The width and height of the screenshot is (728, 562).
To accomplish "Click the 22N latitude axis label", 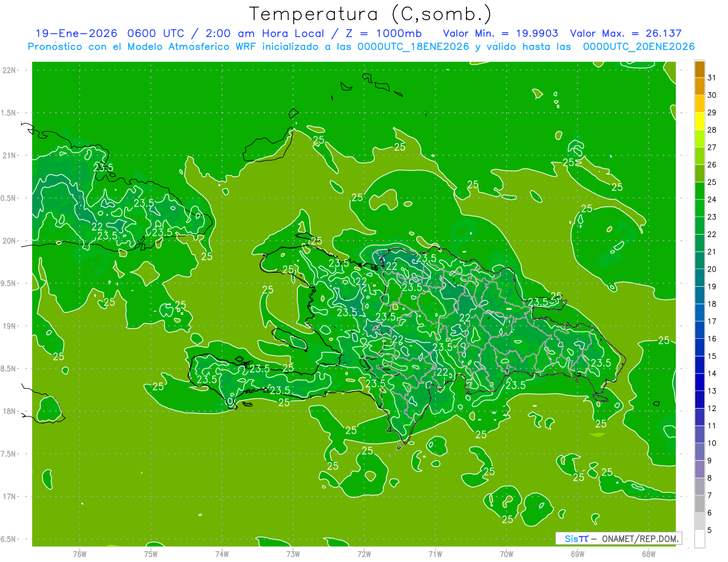I will pyautogui.click(x=10, y=70).
